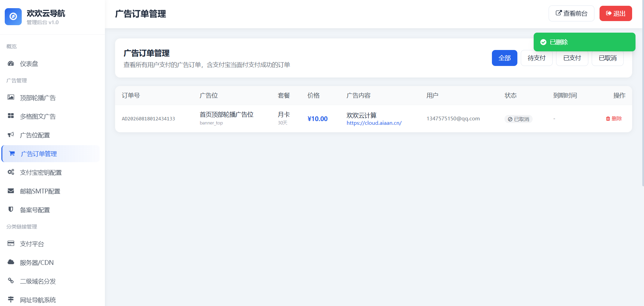Filter orders by 待支付
Screen dimensions: 644x306
click(536, 58)
